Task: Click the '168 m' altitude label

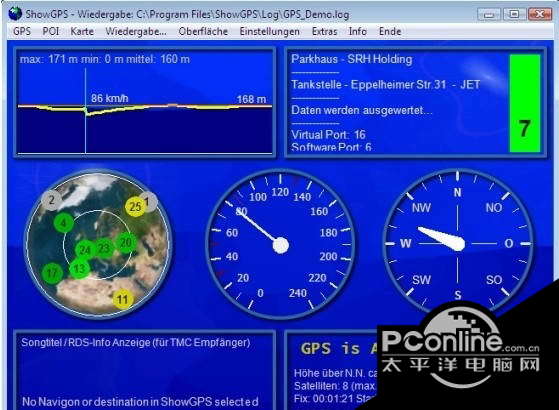Action: point(251,99)
